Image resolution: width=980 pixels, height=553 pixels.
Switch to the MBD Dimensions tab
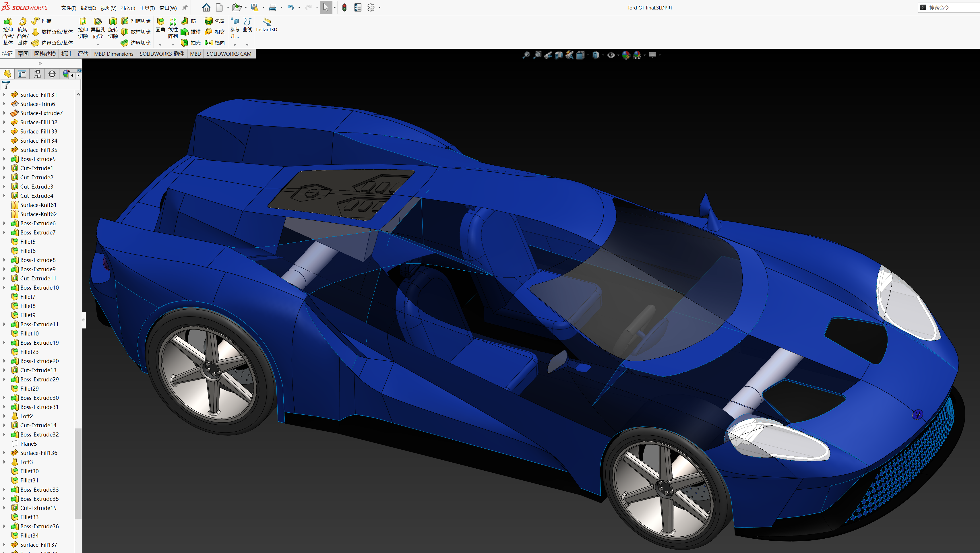click(114, 54)
